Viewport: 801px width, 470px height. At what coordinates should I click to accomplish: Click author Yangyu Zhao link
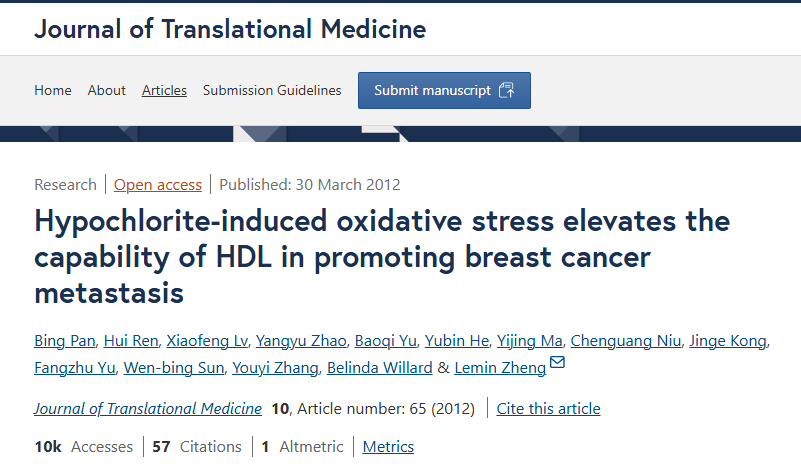(301, 341)
